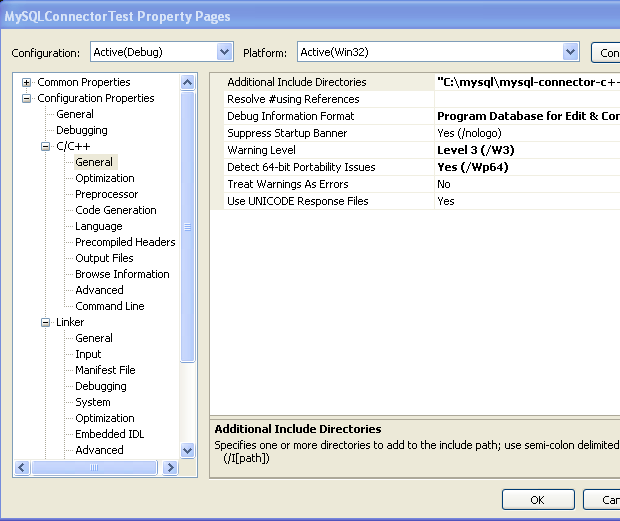Select Optimization under C/C++
The height and width of the screenshot is (521, 620).
pyautogui.click(x=105, y=178)
